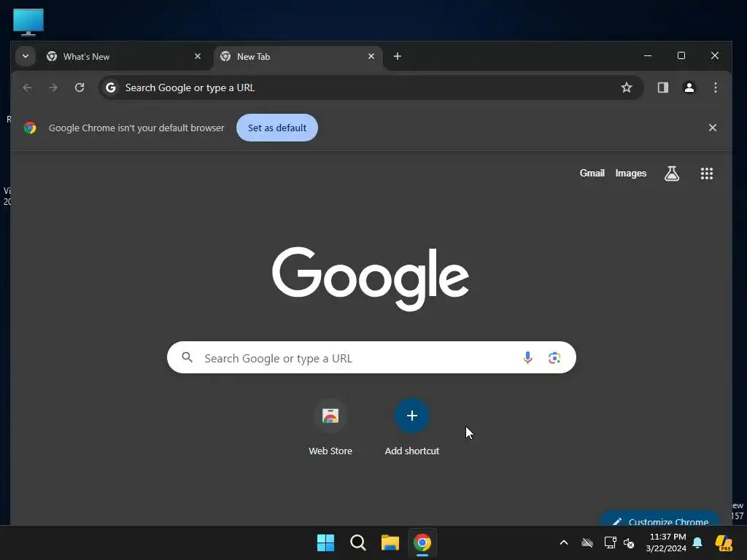Click the Chrome taskbar icon
The height and width of the screenshot is (560, 747).
click(422, 542)
